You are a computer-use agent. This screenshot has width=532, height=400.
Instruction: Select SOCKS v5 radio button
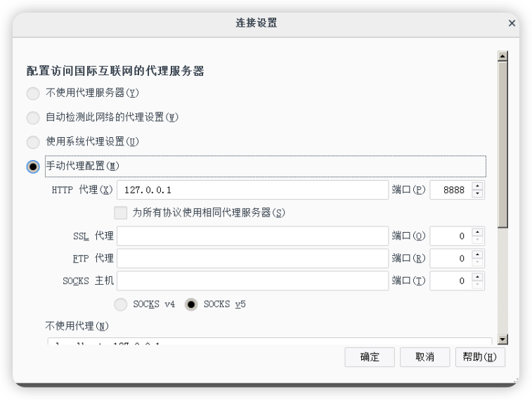[191, 304]
